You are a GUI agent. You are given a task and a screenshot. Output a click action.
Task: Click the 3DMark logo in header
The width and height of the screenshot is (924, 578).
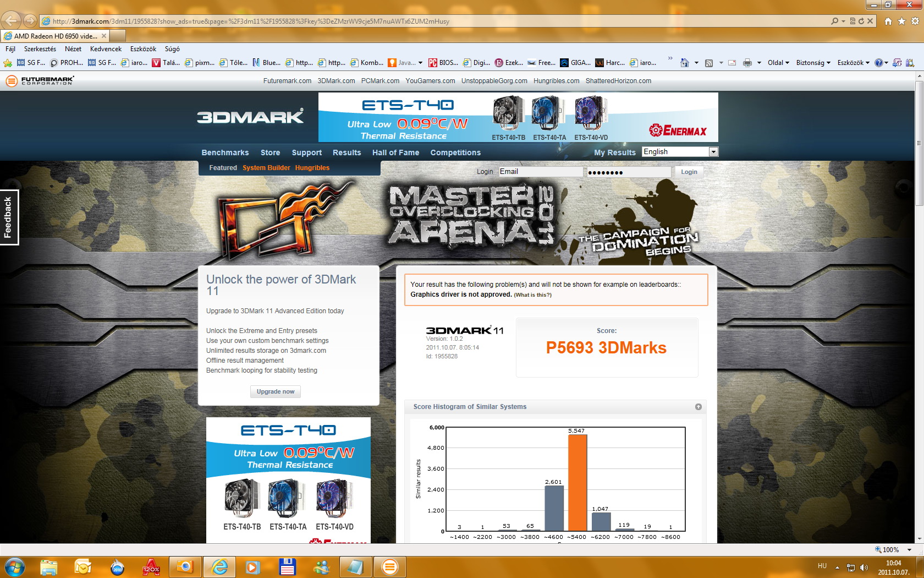pyautogui.click(x=250, y=116)
